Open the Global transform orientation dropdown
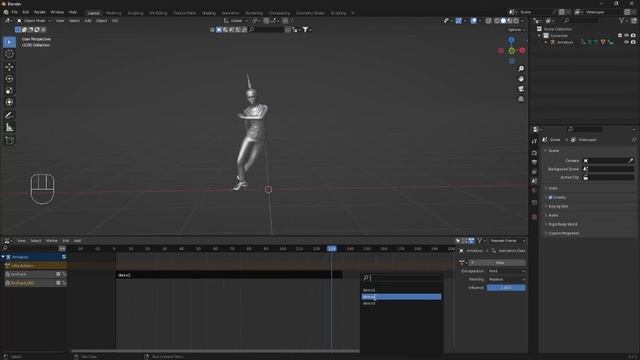Image resolution: width=640 pixels, height=360 pixels. tap(236, 20)
